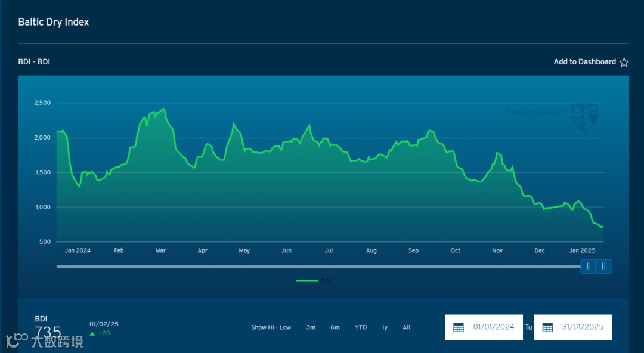Click the Oct axis label
The height and width of the screenshot is (353, 644).
pyautogui.click(x=455, y=250)
